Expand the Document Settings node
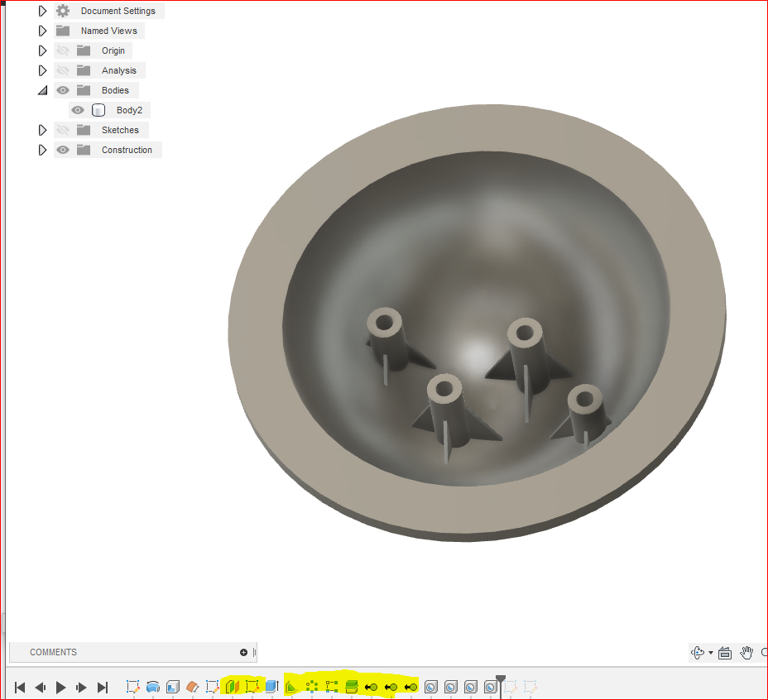The width and height of the screenshot is (768, 700). (x=42, y=11)
